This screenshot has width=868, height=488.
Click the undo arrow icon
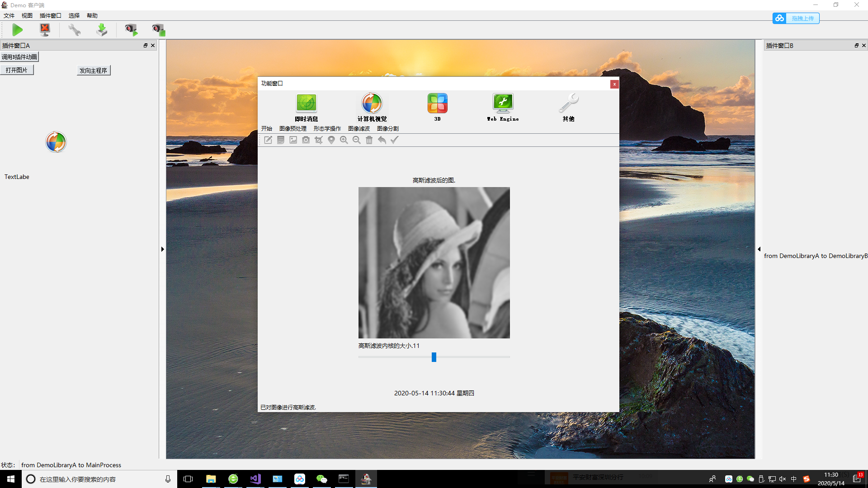pyautogui.click(x=382, y=140)
